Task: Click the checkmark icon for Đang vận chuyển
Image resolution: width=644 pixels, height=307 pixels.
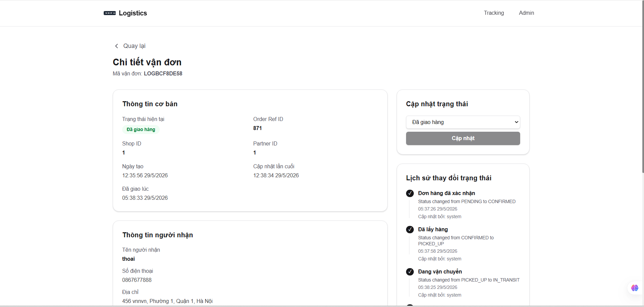Action: pyautogui.click(x=410, y=272)
